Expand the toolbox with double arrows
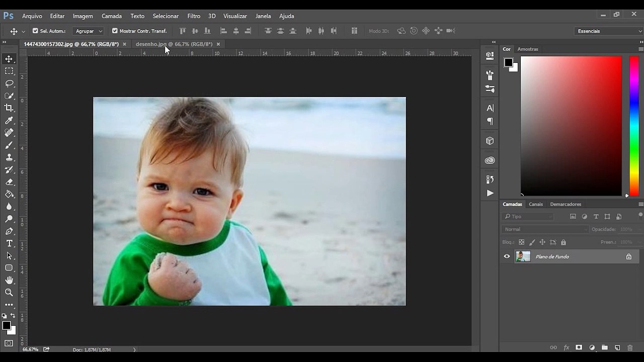 point(5,43)
